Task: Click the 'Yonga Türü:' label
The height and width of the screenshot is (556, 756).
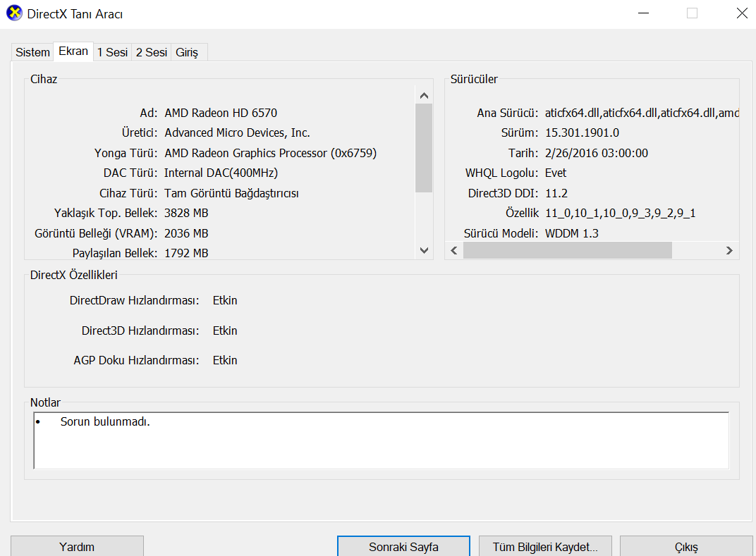Action: pyautogui.click(x=126, y=153)
